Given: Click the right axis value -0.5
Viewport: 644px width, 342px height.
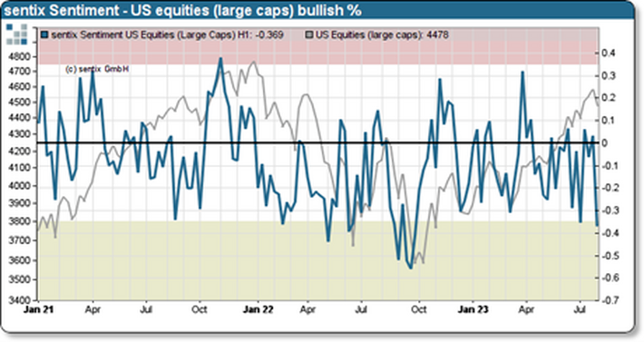Looking at the screenshot, I should [x=610, y=256].
